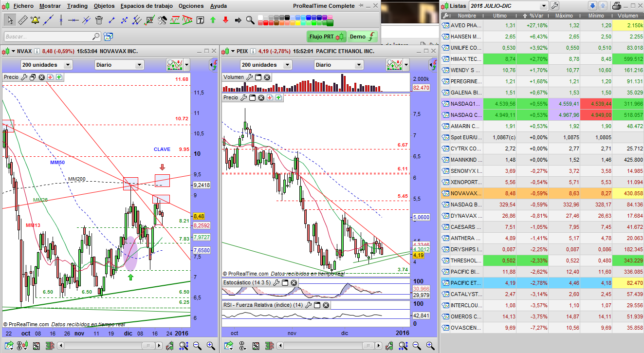644x353 pixels.
Task: Open the hammer and wrench tools icon
Action: pyautogui.click(x=162, y=20)
